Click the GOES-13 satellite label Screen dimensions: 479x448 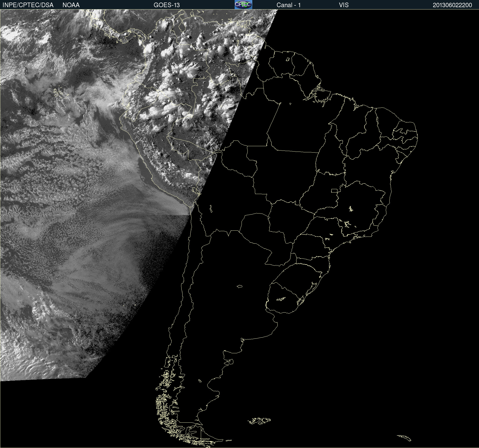pyautogui.click(x=167, y=5)
